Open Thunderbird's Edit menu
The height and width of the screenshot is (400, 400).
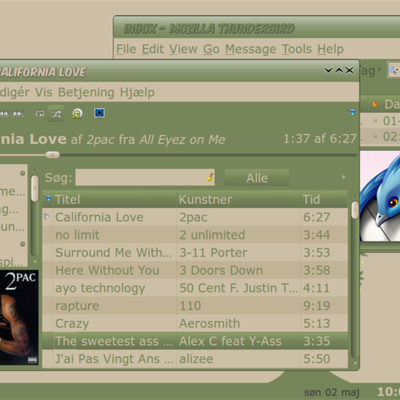153,49
